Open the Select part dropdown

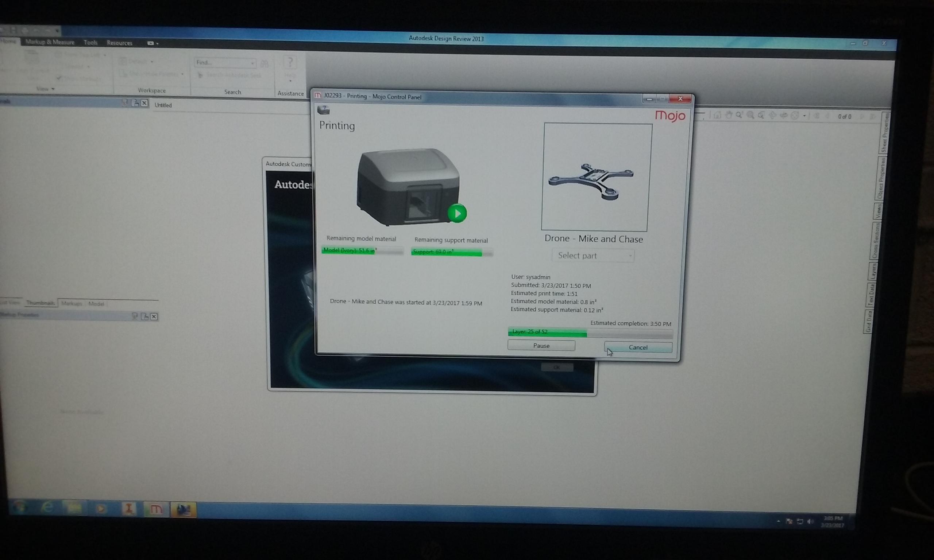593,256
